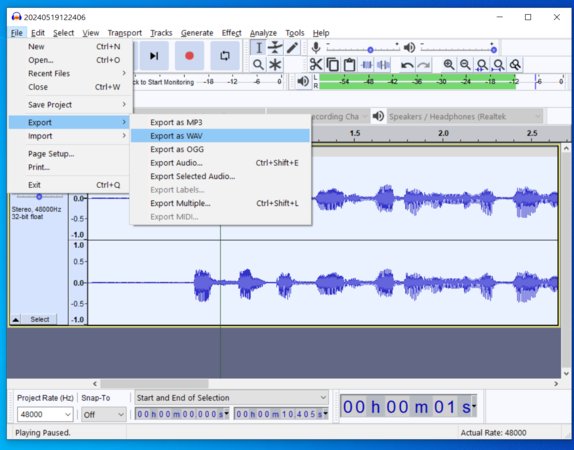Click the Audacity headphones app icon
Image resolution: width=574 pixels, height=450 pixels.
pos(16,17)
